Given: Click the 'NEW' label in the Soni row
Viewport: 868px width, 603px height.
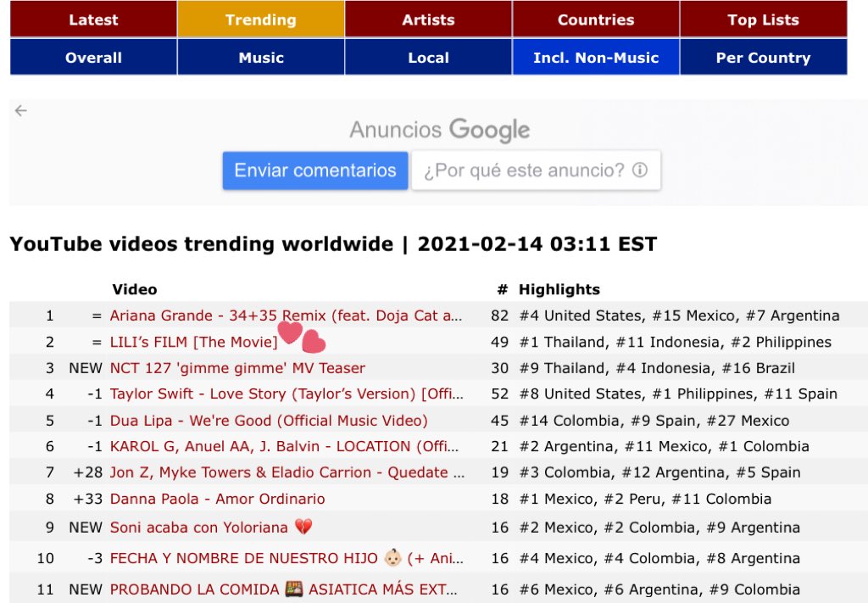Looking at the screenshot, I should point(86,528).
